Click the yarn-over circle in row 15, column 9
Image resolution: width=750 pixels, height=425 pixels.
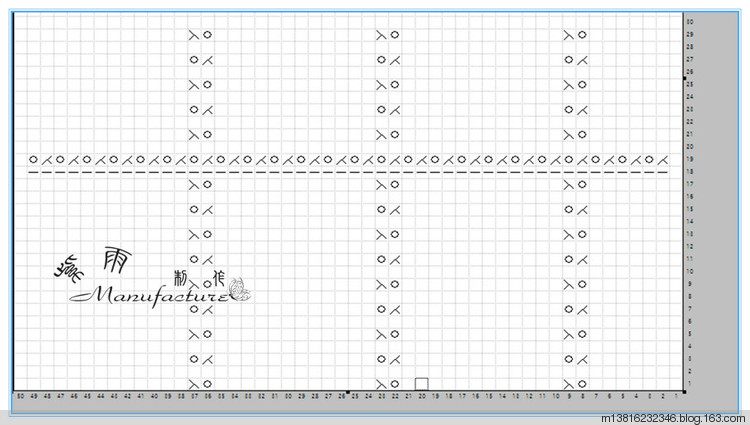pyautogui.click(x=569, y=209)
